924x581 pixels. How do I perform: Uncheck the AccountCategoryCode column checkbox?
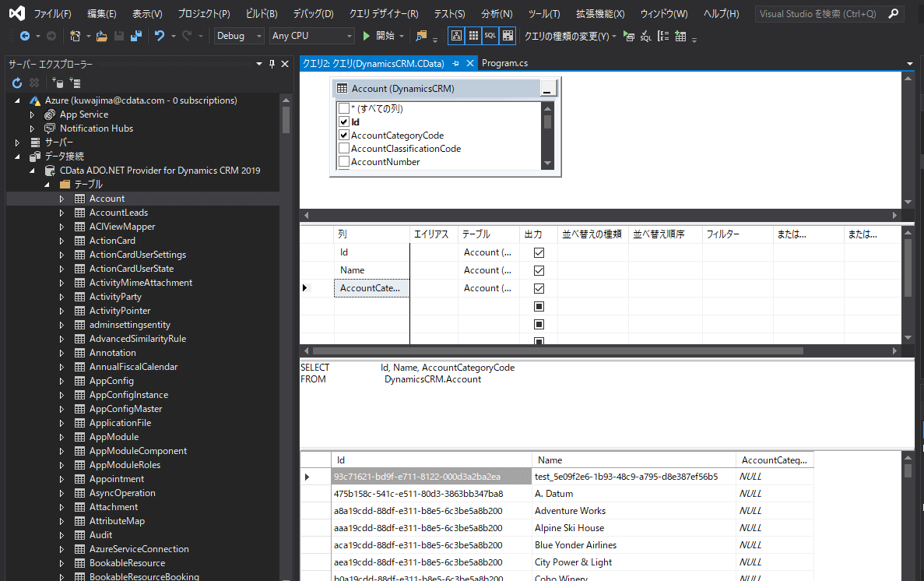pos(344,135)
